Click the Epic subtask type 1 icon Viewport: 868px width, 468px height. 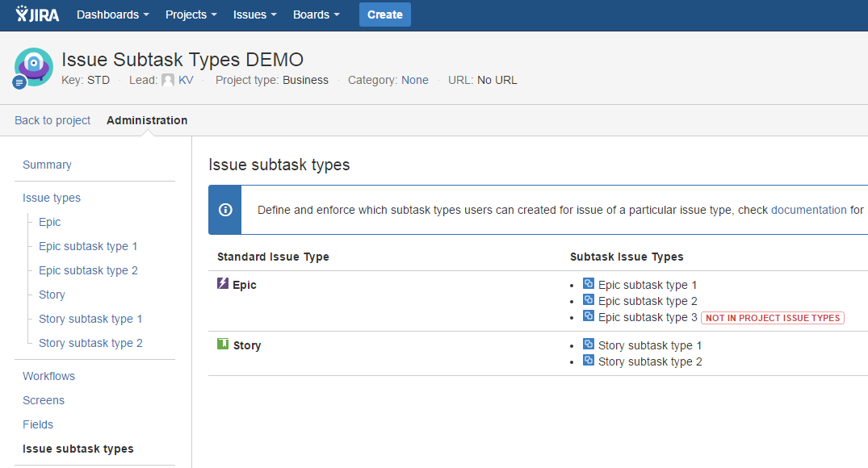coord(589,284)
